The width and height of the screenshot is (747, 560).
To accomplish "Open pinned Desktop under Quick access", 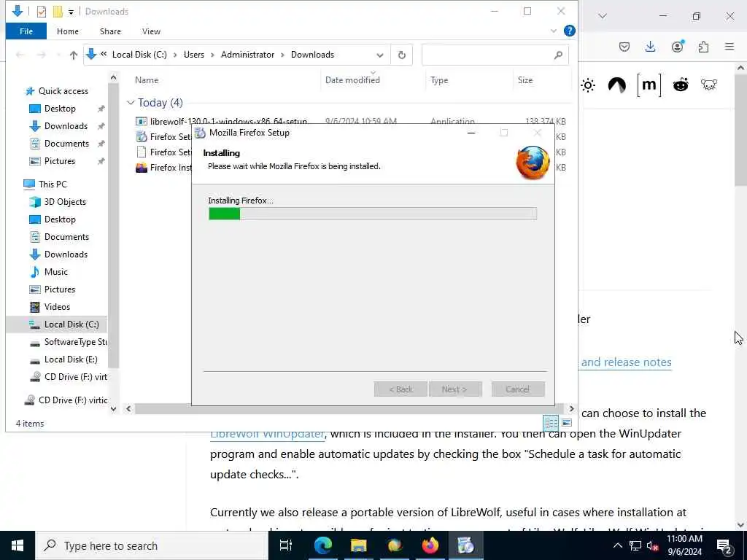I will 60,109.
